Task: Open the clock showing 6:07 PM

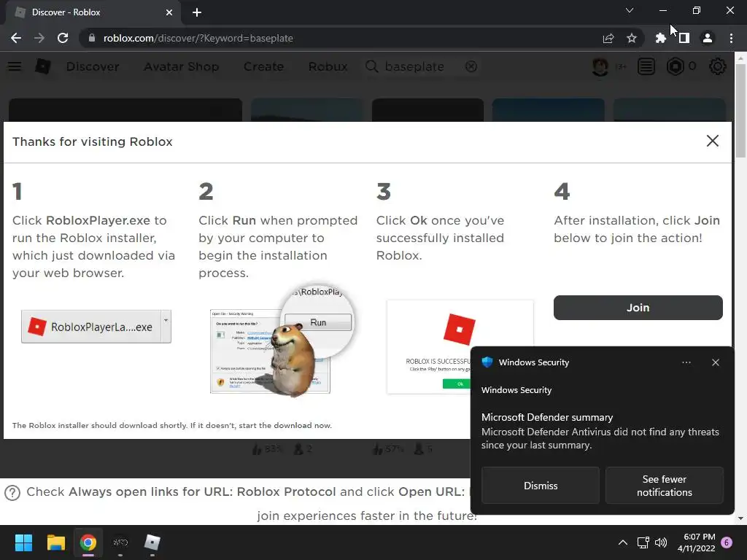Action: [x=696, y=542]
